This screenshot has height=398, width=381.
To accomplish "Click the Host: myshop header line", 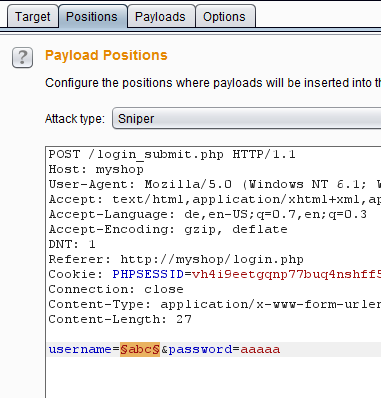I will point(96,169).
